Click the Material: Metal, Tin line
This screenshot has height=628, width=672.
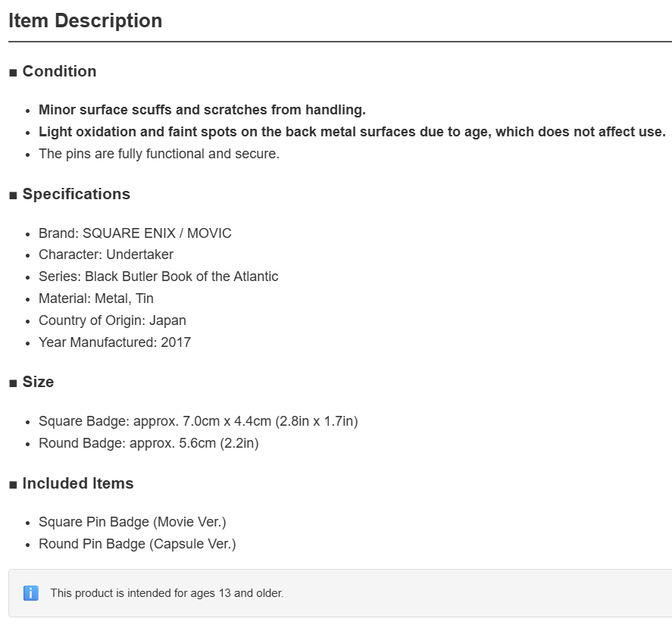(x=96, y=298)
